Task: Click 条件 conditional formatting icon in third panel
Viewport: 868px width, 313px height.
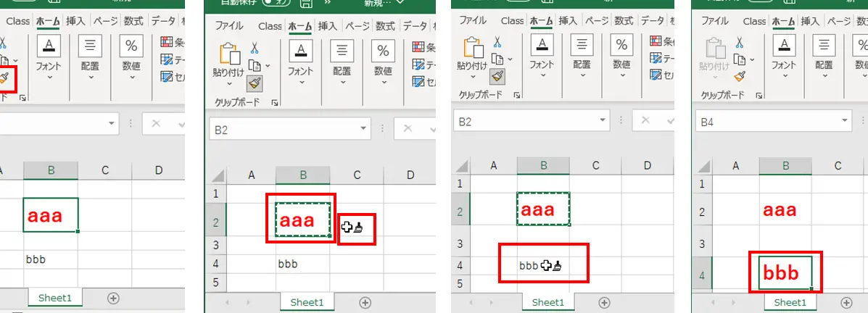Action: click(656, 41)
